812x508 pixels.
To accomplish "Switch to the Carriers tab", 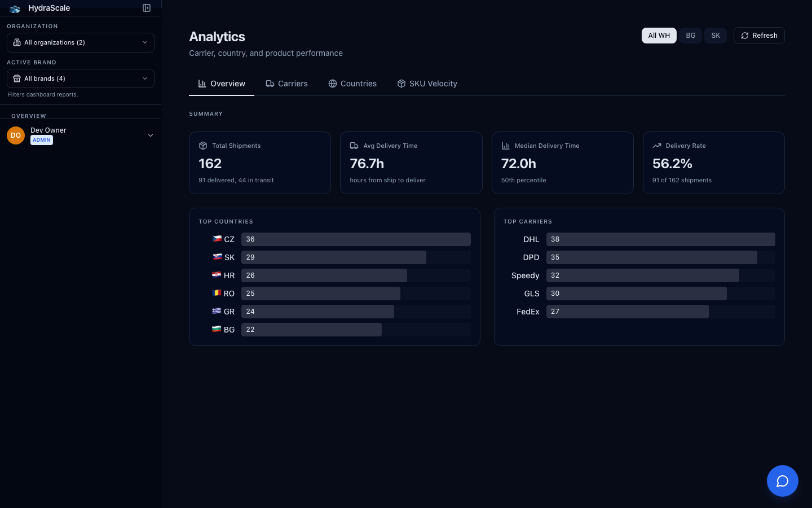I will point(286,84).
